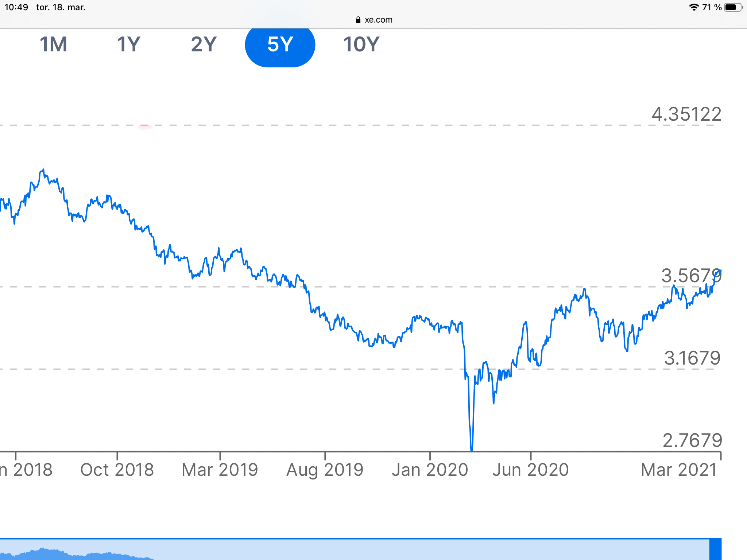Click the blue range slider handle
This screenshot has height=560, width=747.
coord(715,549)
